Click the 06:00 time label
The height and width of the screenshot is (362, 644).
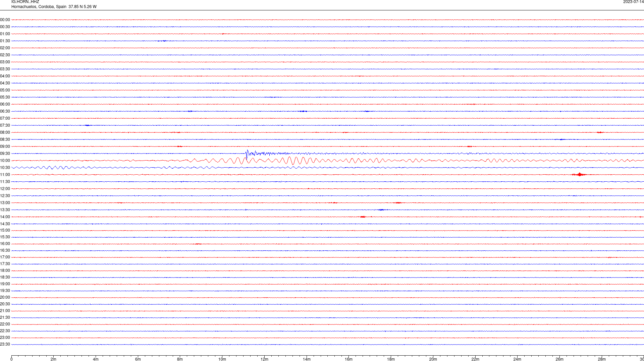pos(5,104)
